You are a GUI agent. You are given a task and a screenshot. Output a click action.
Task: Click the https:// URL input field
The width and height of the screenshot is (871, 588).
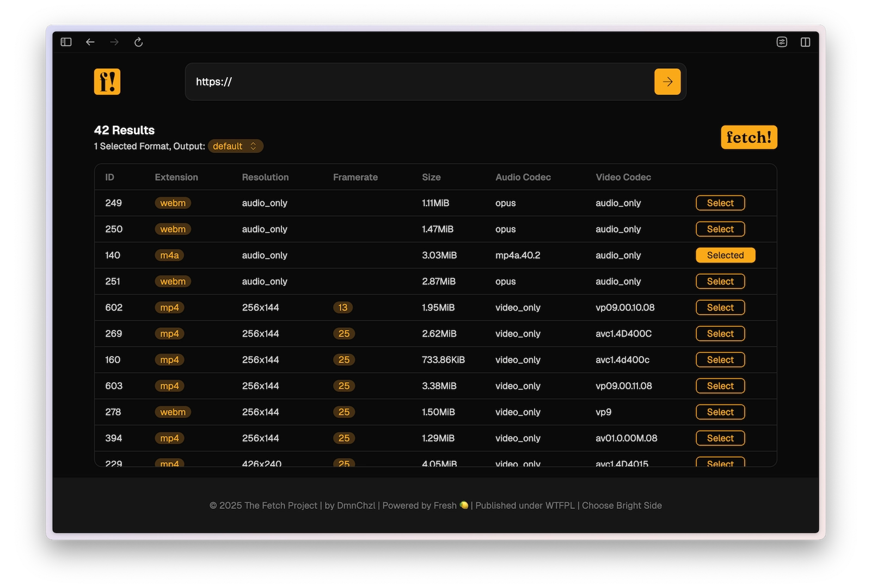tap(419, 82)
